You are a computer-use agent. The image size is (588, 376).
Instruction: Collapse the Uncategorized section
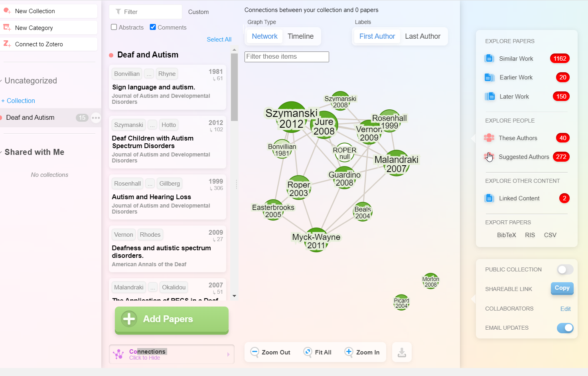(x=2, y=81)
